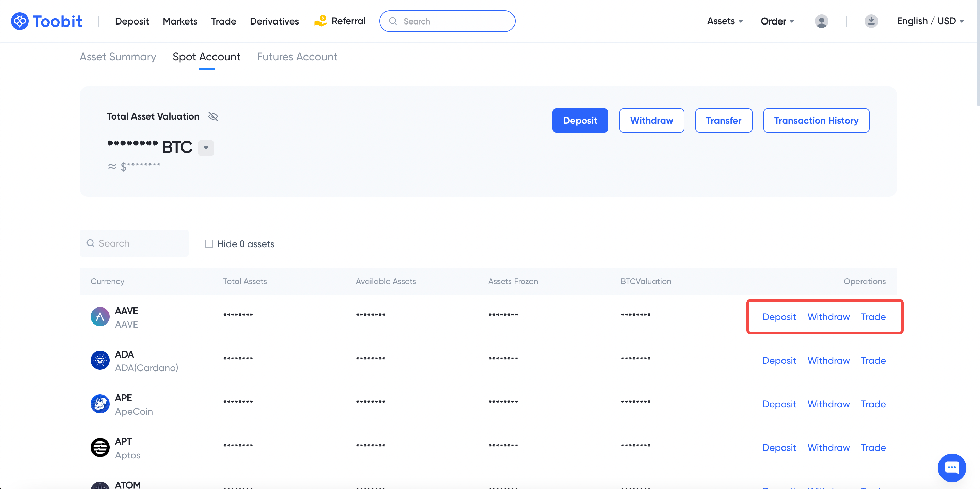The height and width of the screenshot is (489, 980).
Task: Click the Withdraw link for ADA
Action: 828,360
